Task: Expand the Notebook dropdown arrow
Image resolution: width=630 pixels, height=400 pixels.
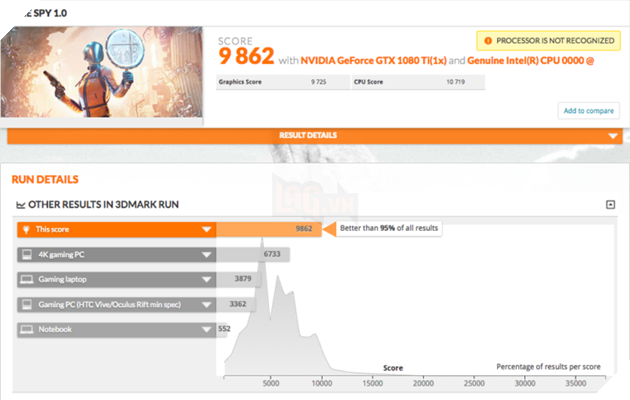Action: [x=206, y=330]
